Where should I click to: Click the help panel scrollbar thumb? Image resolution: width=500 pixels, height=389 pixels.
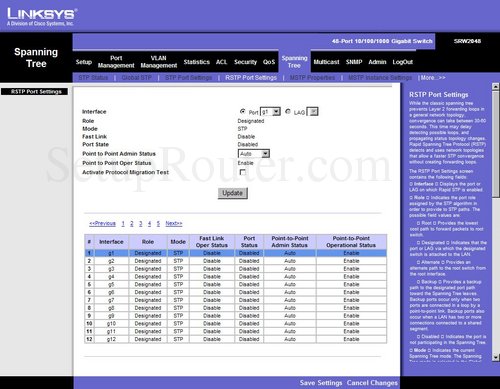(x=496, y=143)
